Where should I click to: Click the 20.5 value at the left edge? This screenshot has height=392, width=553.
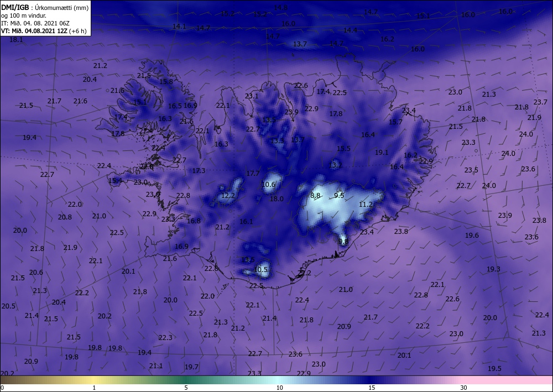tap(8, 306)
